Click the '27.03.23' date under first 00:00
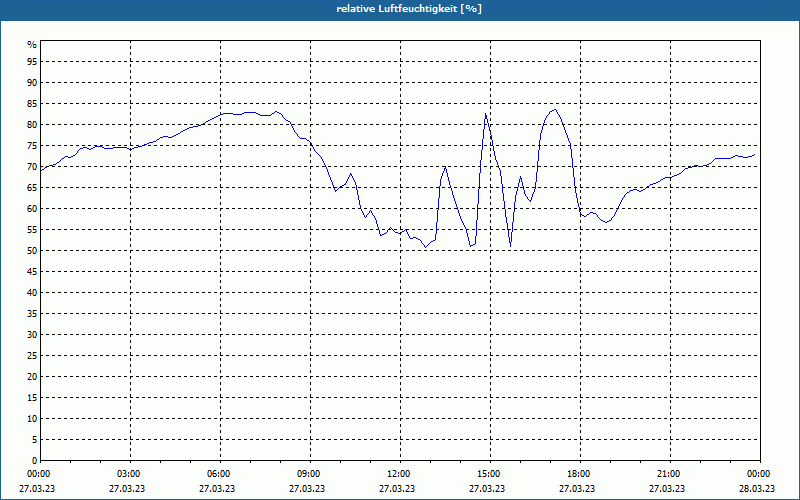 37,488
